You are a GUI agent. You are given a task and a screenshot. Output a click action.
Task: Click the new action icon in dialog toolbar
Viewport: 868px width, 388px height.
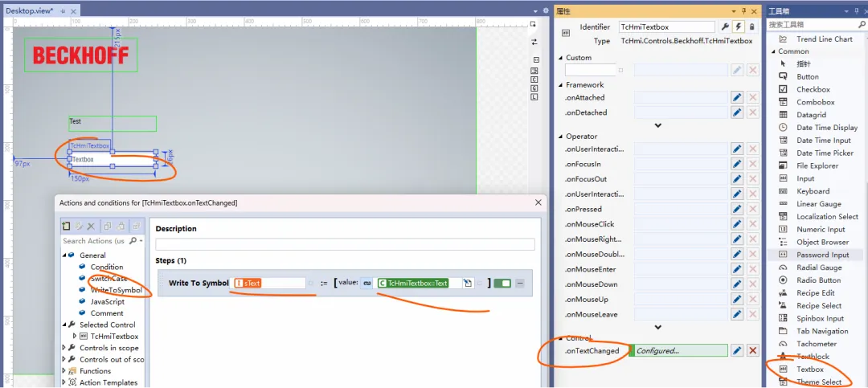tap(67, 226)
